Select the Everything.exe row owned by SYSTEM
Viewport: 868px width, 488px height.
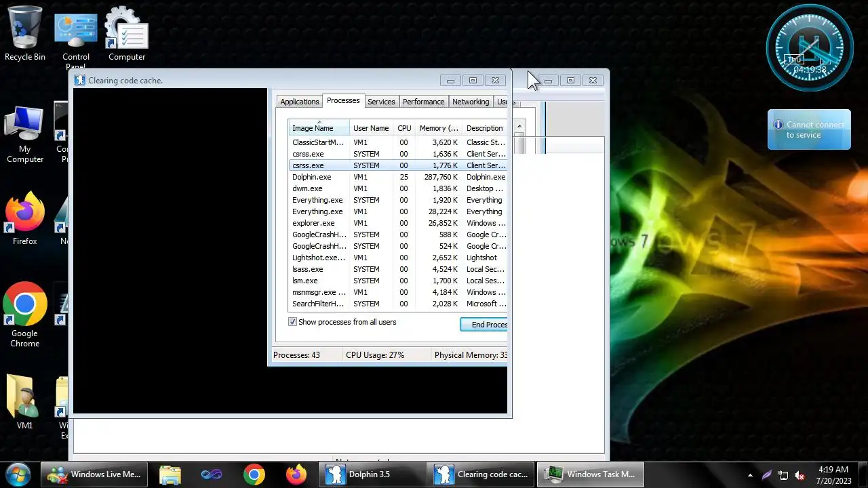point(398,200)
